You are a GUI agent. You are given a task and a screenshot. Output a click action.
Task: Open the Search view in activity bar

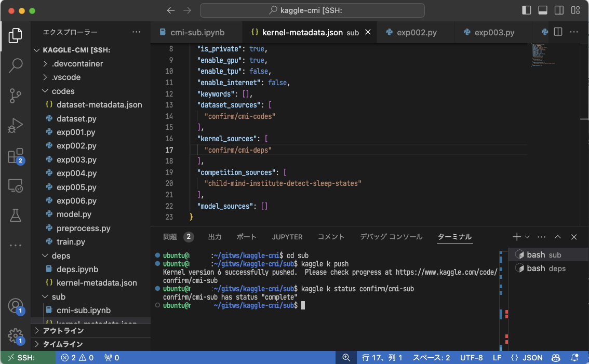[x=16, y=65]
